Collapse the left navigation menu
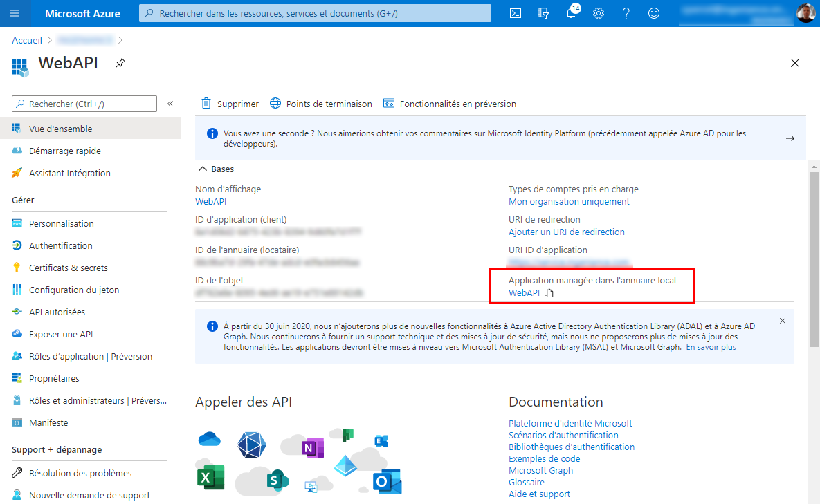 (x=170, y=104)
